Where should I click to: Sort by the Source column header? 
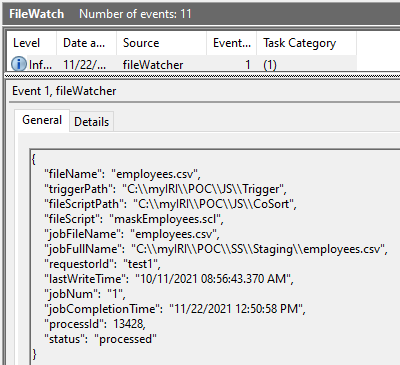(162, 43)
